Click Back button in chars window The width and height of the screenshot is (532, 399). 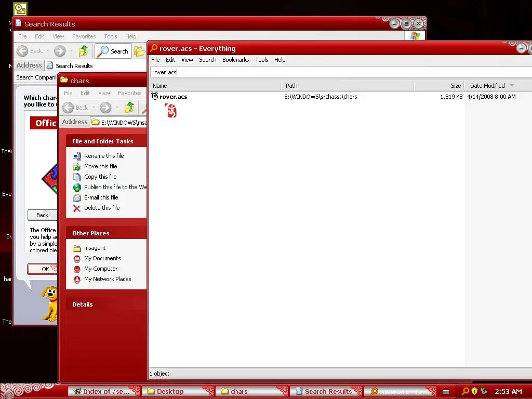(76, 108)
